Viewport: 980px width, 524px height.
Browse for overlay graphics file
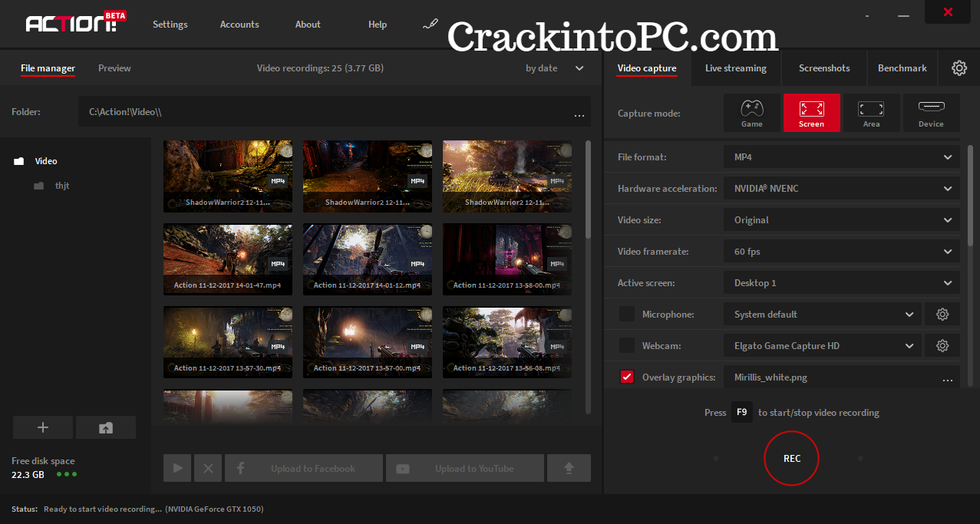tap(947, 378)
